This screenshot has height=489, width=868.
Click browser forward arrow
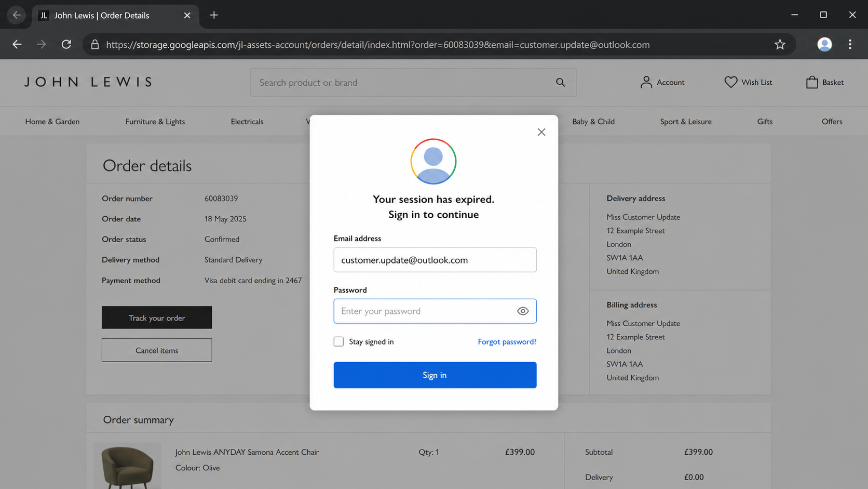pyautogui.click(x=42, y=45)
